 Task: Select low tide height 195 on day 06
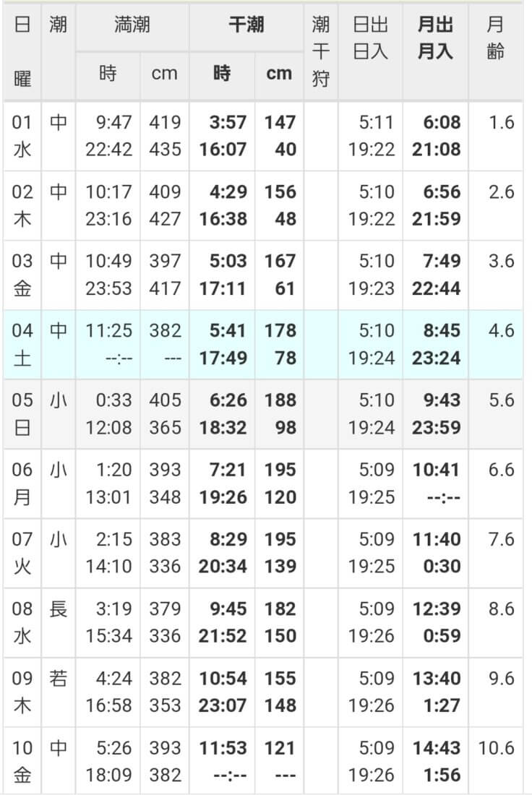tap(280, 470)
